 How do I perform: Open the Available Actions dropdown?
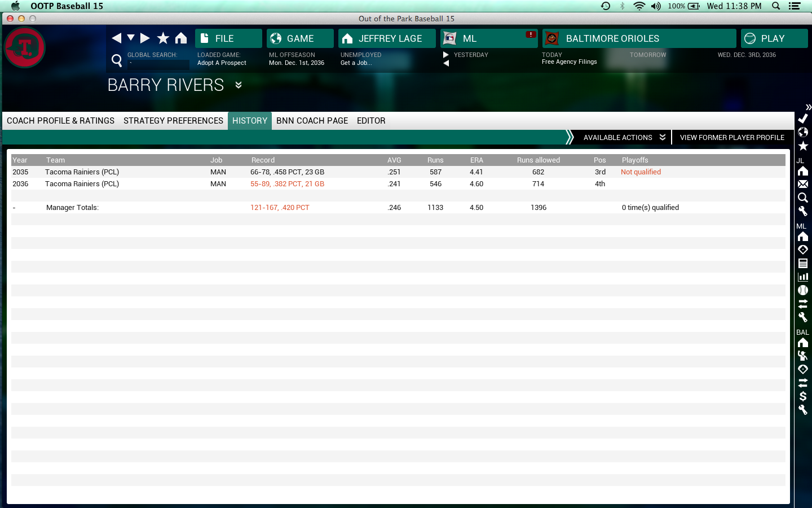624,137
